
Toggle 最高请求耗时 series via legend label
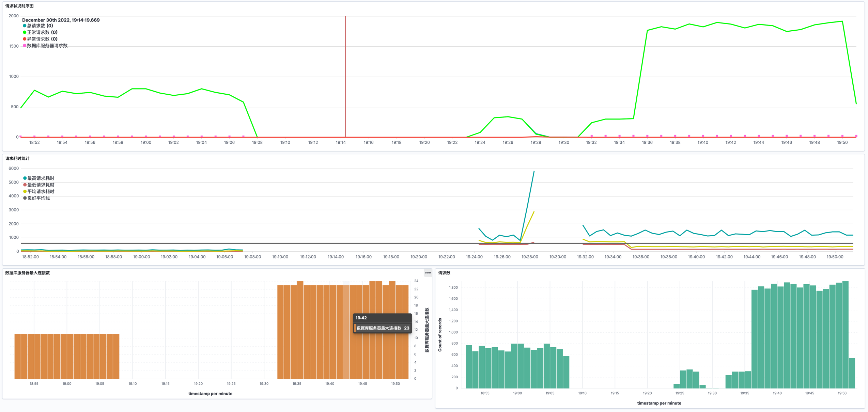tap(41, 178)
